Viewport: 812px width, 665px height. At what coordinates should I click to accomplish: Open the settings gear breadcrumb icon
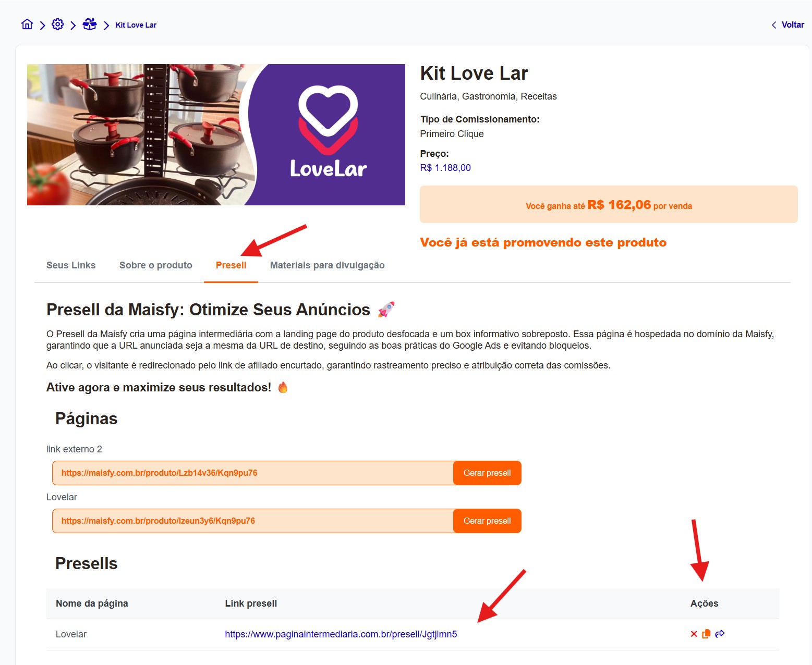pyautogui.click(x=58, y=24)
